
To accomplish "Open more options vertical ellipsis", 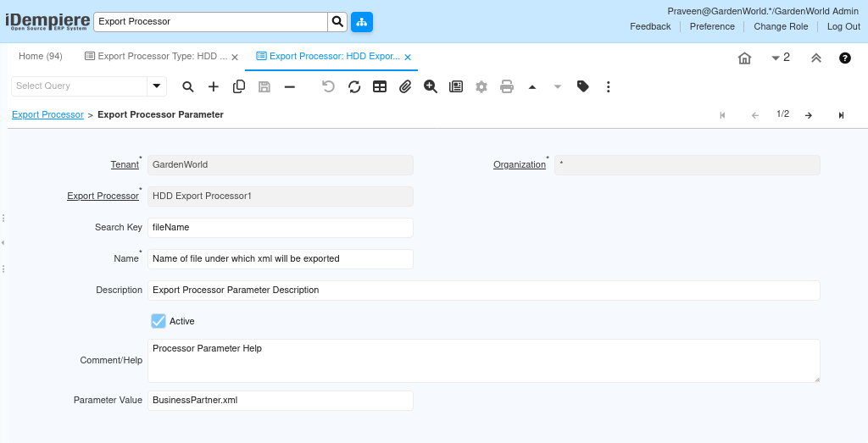I will click(x=609, y=86).
